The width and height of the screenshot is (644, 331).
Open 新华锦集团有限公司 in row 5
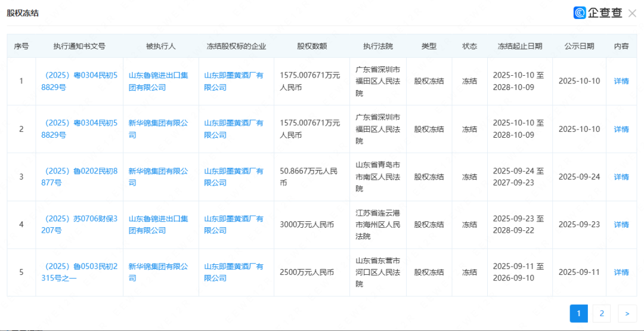[x=158, y=273]
